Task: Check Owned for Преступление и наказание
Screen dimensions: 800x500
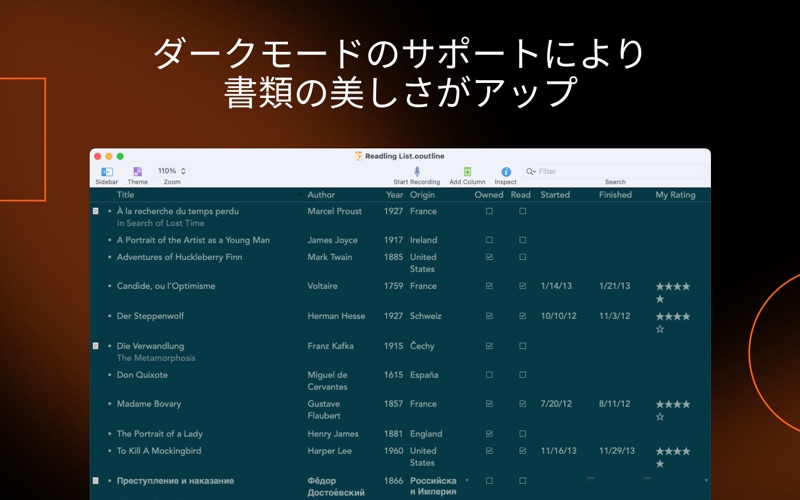Action: tap(489, 481)
